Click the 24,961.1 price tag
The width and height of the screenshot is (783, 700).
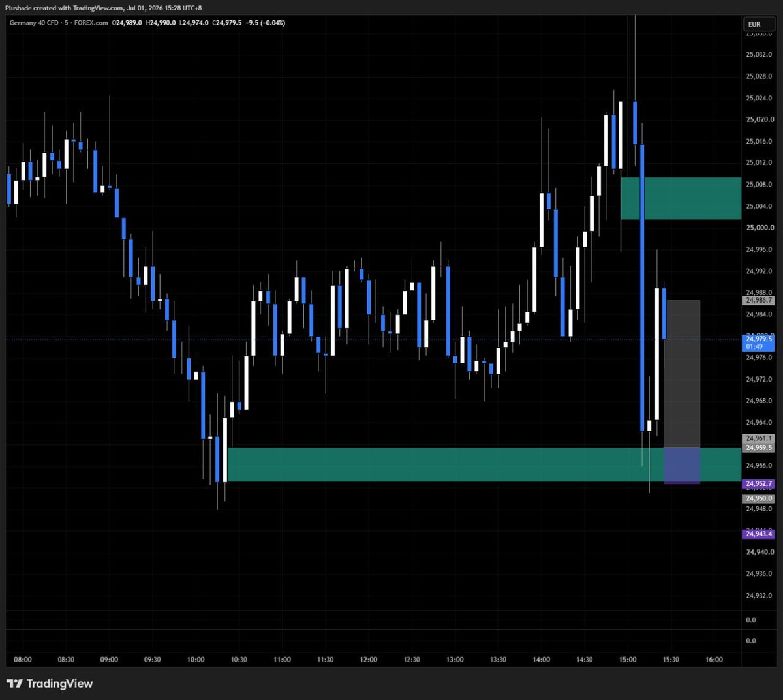click(759, 438)
